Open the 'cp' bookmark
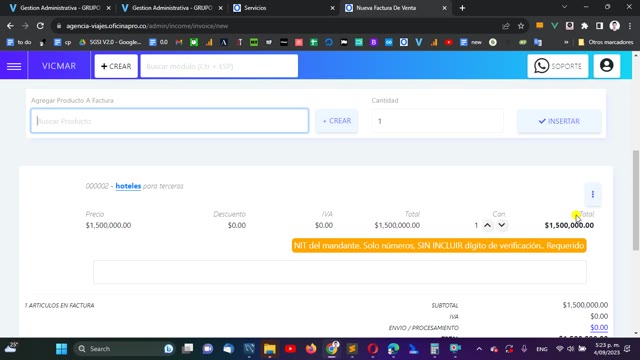 pyautogui.click(x=62, y=42)
